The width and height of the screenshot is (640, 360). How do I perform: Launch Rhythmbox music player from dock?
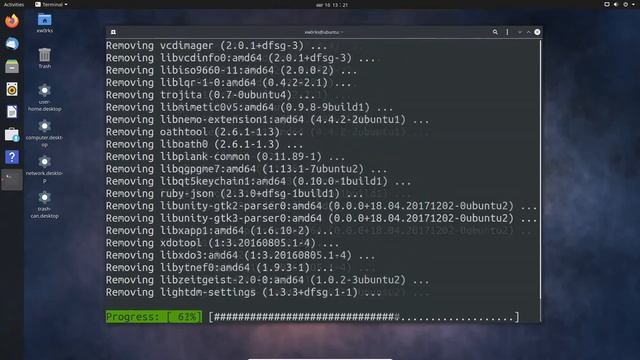point(12,89)
